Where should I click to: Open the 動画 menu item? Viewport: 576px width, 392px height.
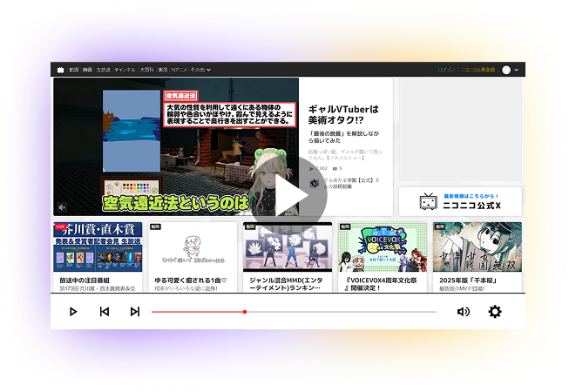coord(74,70)
